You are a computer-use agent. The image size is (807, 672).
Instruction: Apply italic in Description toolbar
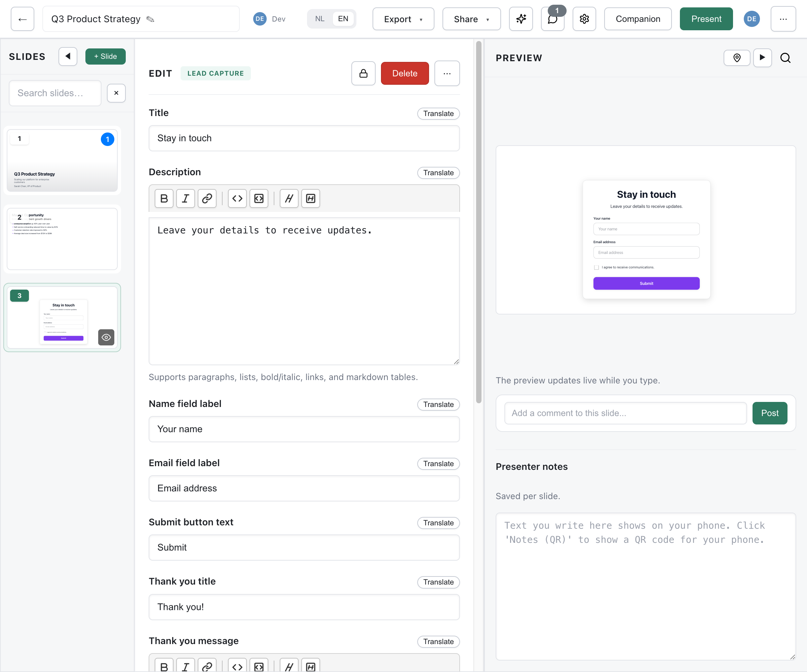point(186,198)
